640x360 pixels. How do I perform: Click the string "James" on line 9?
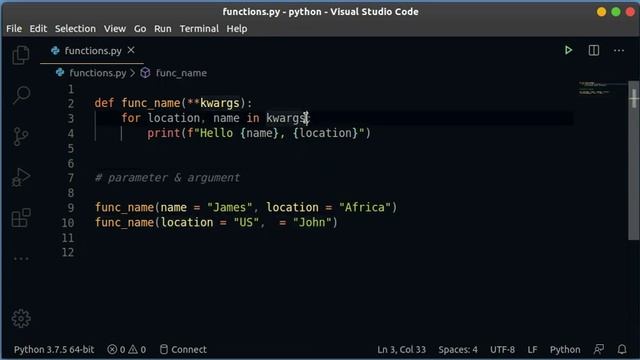[x=229, y=207]
